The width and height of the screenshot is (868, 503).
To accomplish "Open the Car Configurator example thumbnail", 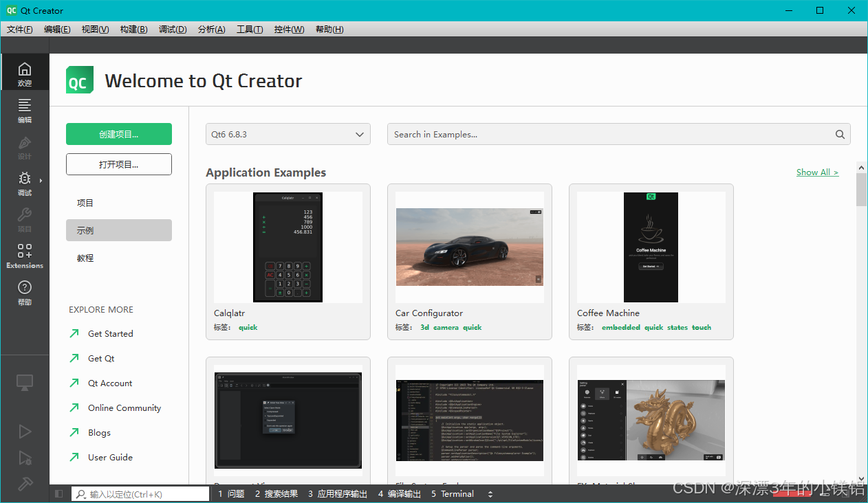I will 470,247.
